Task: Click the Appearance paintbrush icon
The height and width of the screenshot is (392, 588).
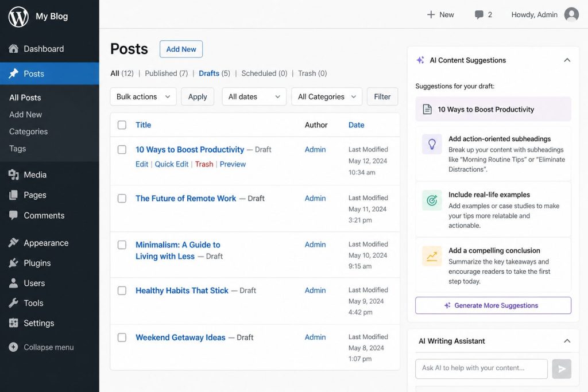Action: [14, 243]
